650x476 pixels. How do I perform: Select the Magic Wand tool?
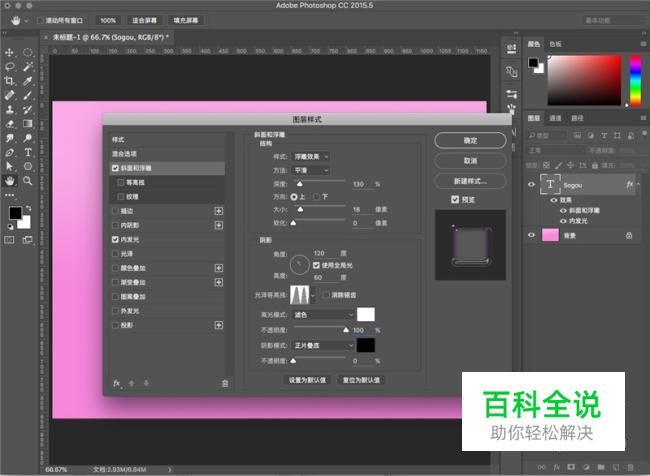[27, 67]
